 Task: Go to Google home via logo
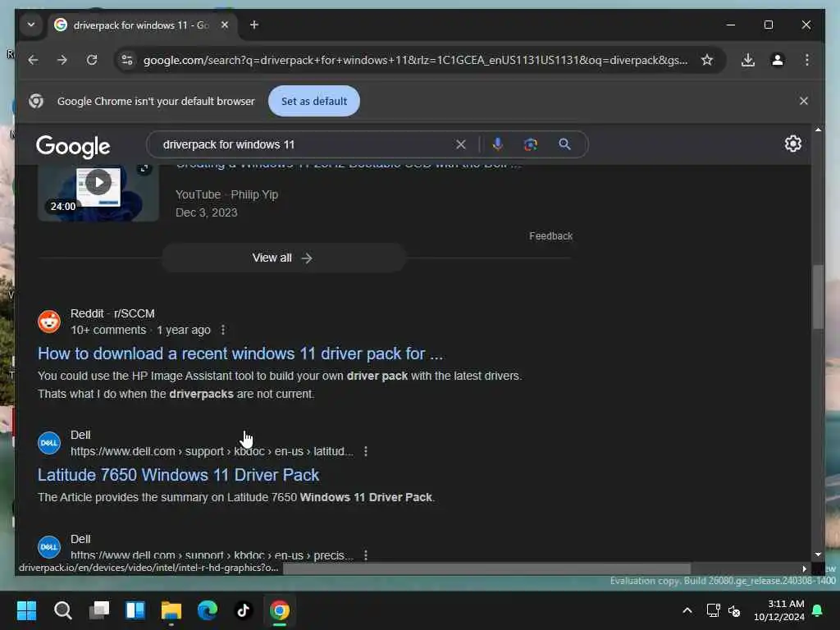coord(73,146)
